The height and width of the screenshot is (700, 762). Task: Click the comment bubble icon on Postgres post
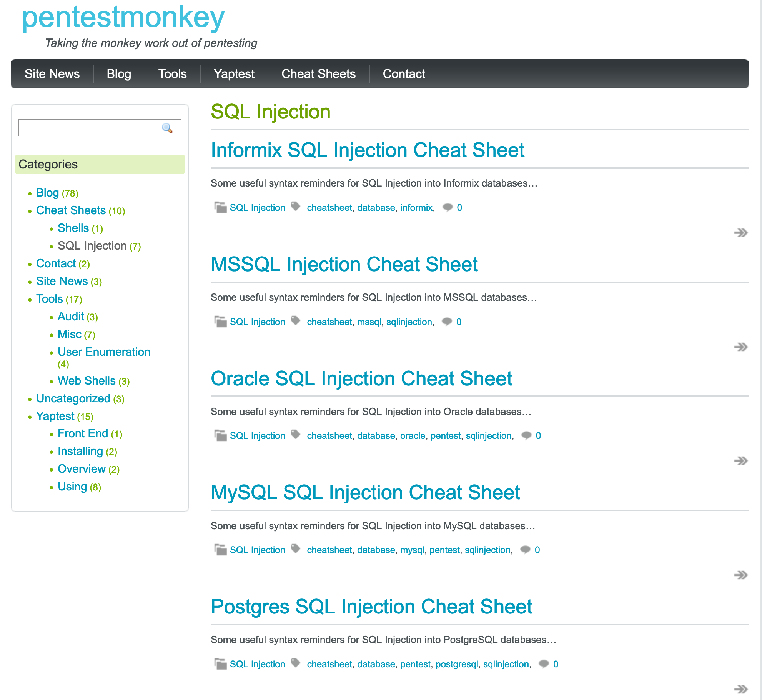pyautogui.click(x=544, y=664)
